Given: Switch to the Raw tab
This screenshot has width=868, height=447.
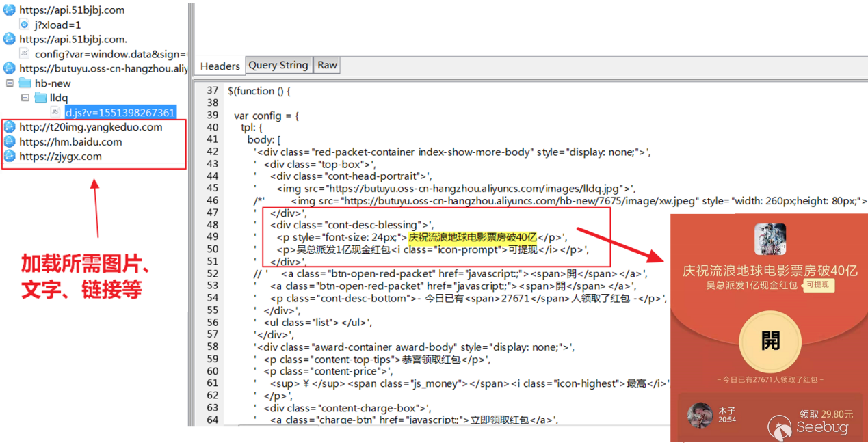Looking at the screenshot, I should (328, 65).
